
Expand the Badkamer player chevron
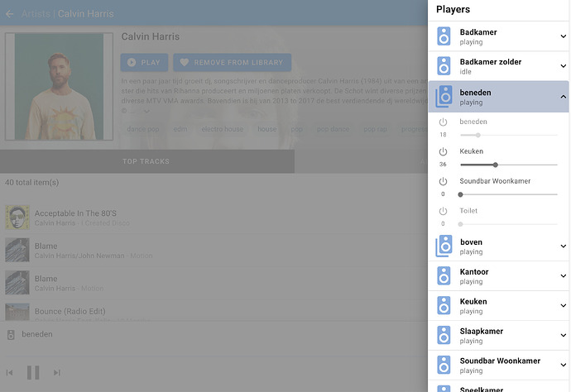[x=563, y=36]
